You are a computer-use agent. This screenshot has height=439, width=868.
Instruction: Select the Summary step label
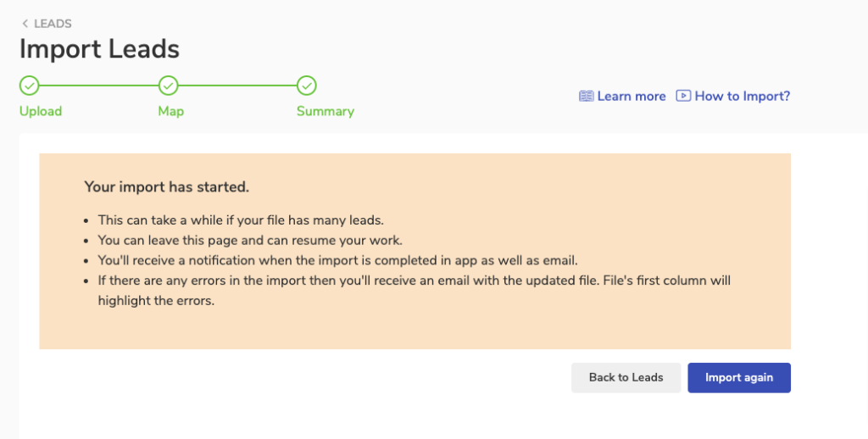coord(325,111)
